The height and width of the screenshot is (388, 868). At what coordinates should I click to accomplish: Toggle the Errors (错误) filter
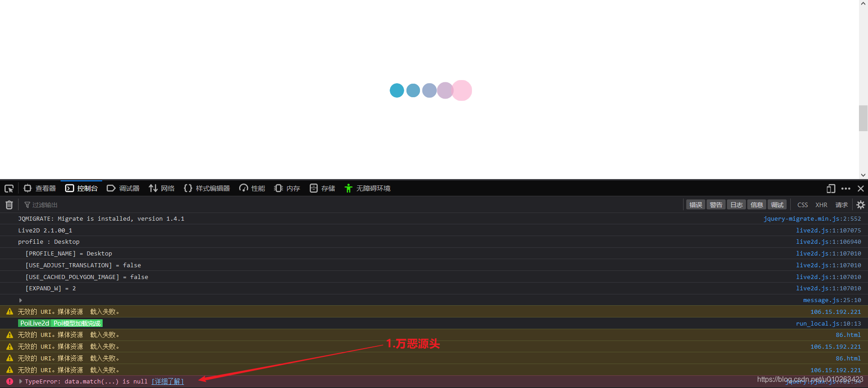point(696,205)
